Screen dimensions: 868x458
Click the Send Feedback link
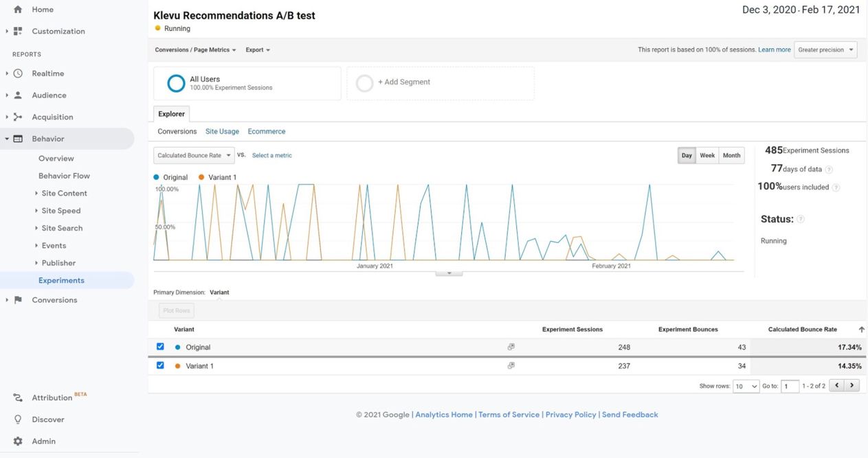click(x=630, y=415)
